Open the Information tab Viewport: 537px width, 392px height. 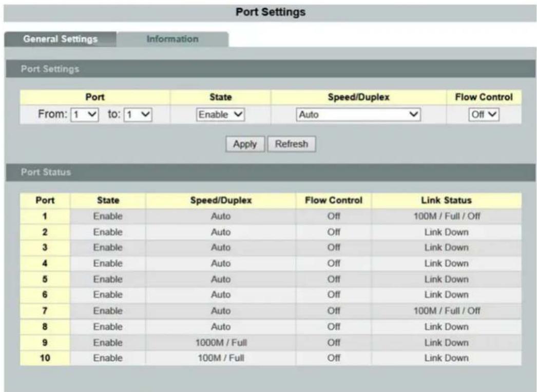pyautogui.click(x=172, y=39)
